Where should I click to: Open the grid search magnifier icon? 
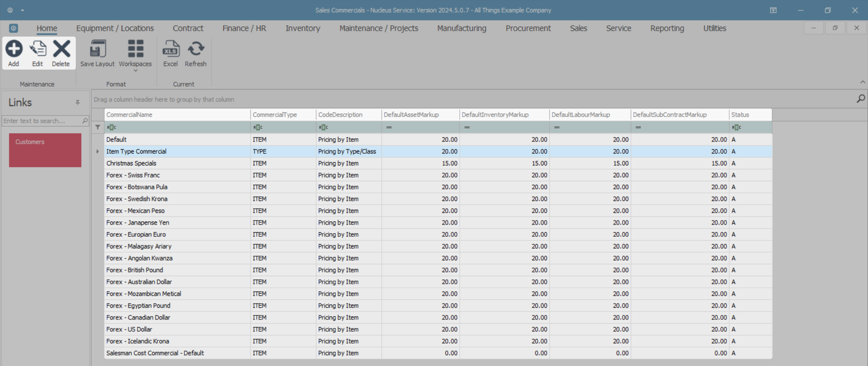coord(861,99)
